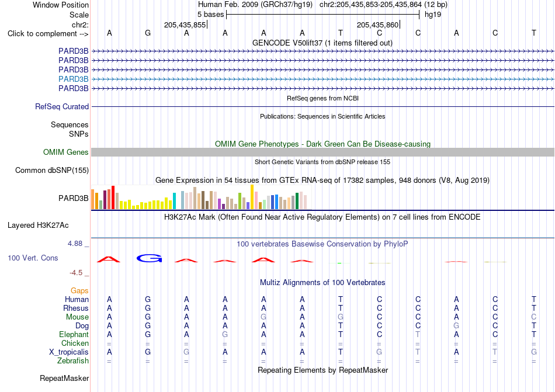Click the gray OMIM Genes bar

click(x=322, y=152)
